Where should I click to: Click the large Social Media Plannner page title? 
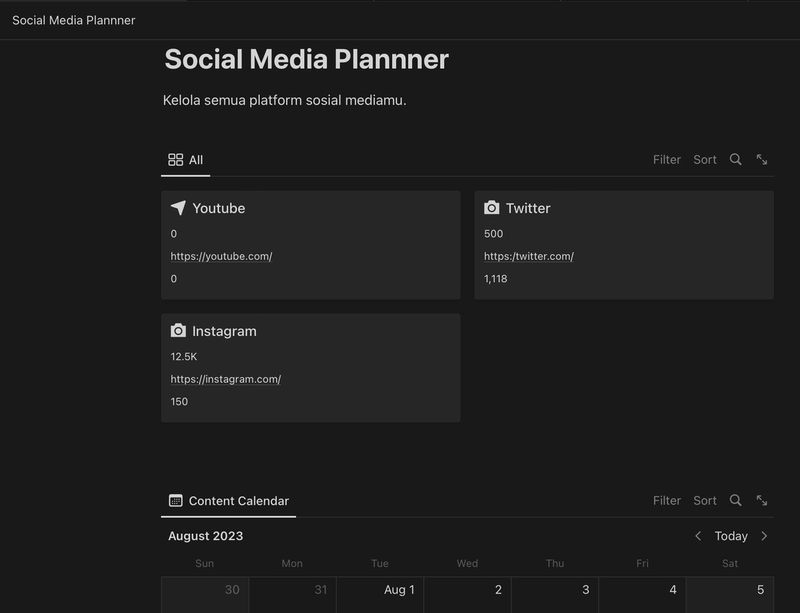(306, 59)
